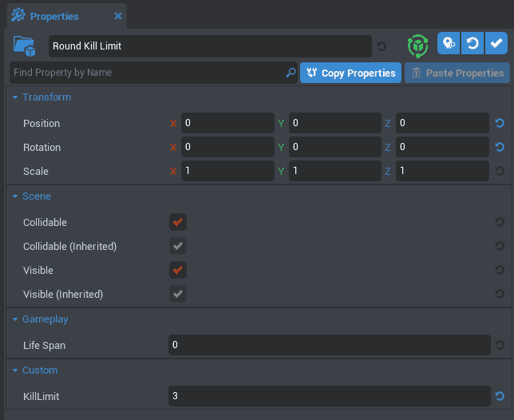The width and height of the screenshot is (514, 420).
Task: Select the Properties tab
Action: [53, 16]
